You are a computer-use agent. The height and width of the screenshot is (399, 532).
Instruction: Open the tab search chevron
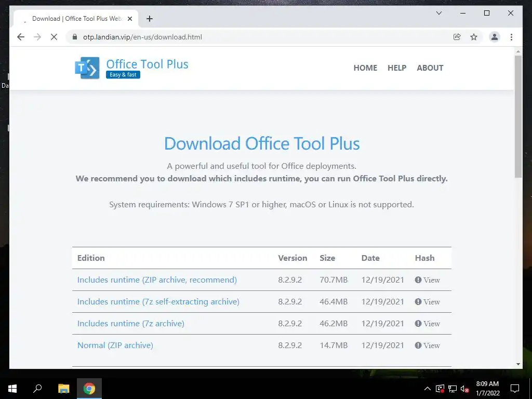438,13
